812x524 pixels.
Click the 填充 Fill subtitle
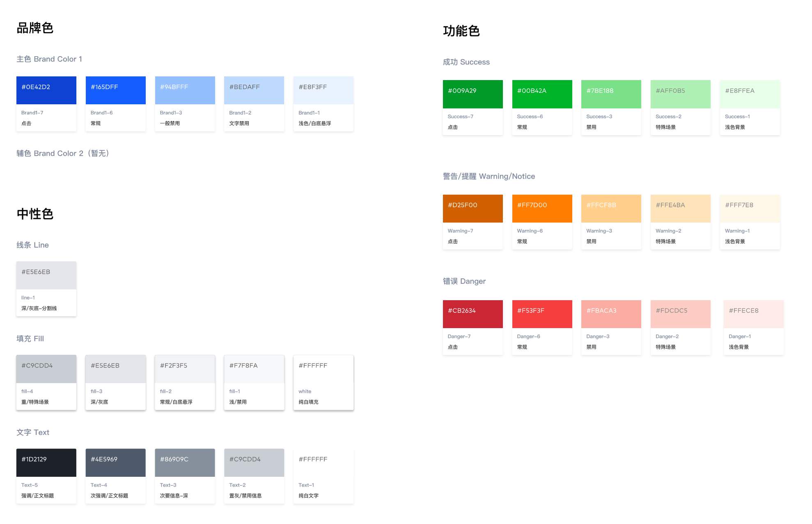tap(30, 339)
